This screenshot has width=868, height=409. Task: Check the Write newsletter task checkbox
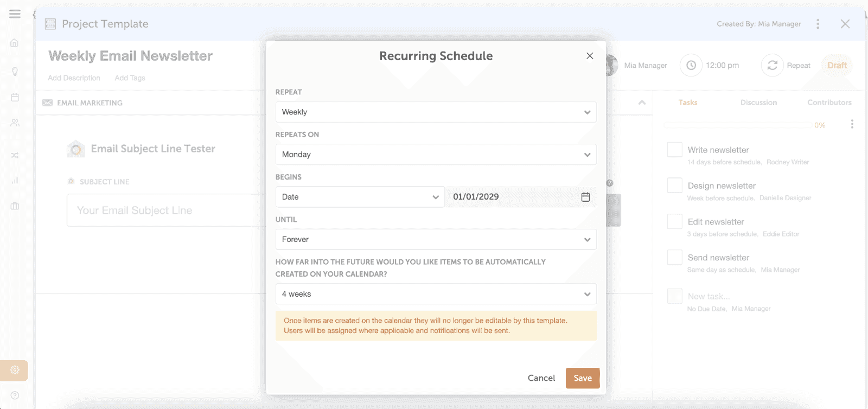click(x=674, y=150)
